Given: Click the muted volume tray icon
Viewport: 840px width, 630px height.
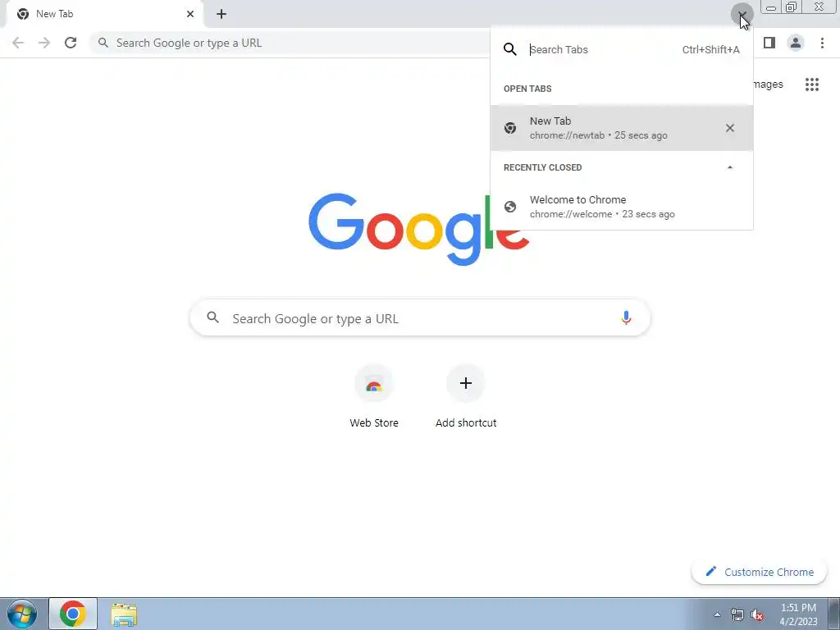Looking at the screenshot, I should [757, 615].
